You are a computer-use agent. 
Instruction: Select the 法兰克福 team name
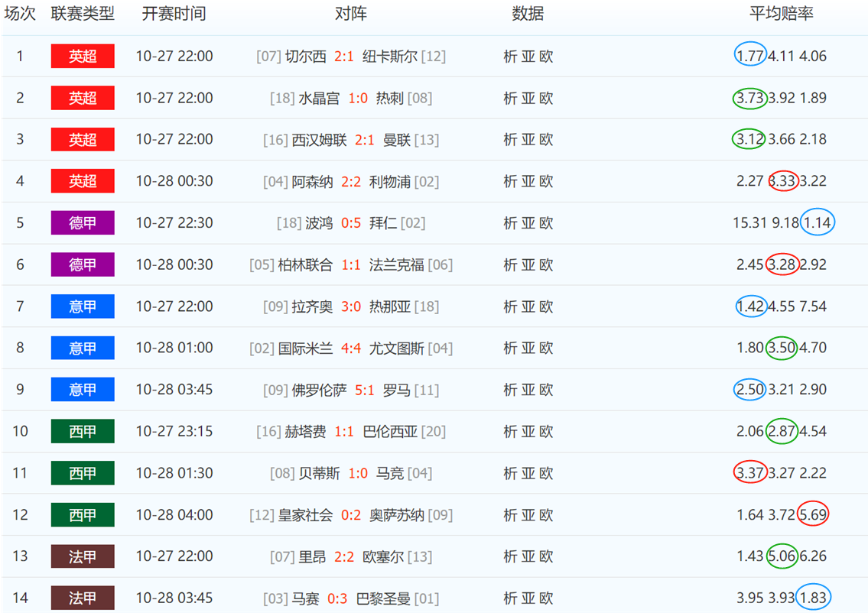397,264
